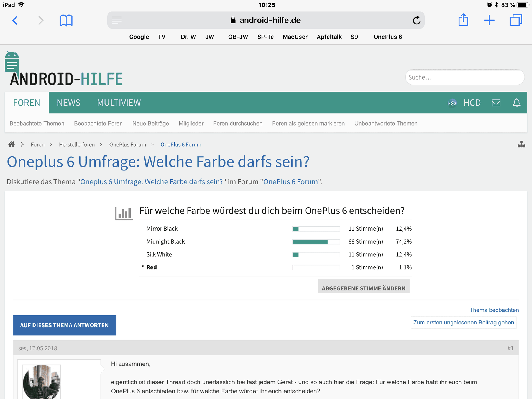Open the Mitglieder page

click(191, 123)
